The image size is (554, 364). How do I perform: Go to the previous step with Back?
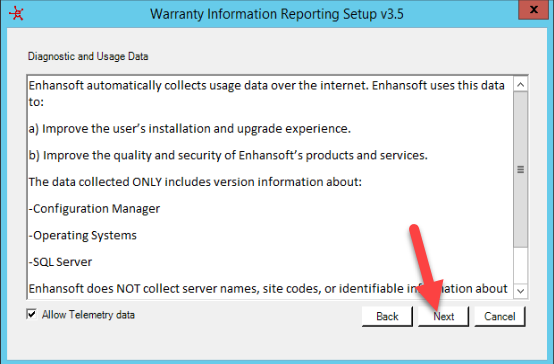pos(387,316)
